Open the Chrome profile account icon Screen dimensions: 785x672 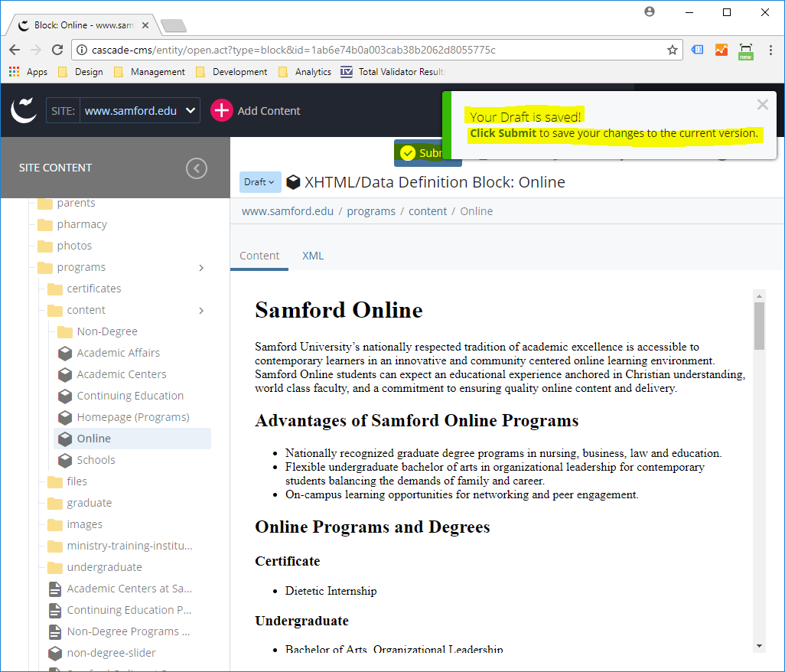coord(650,11)
